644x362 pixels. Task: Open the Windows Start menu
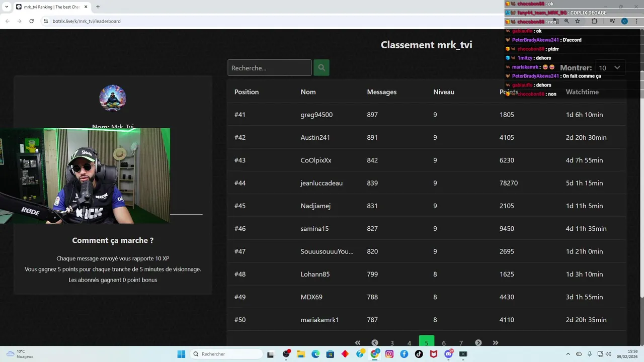pyautogui.click(x=181, y=354)
